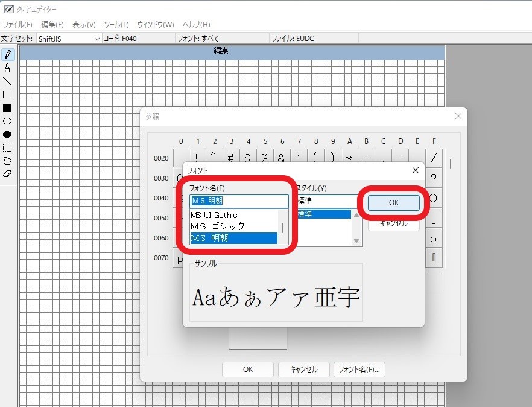Click the フォント名(F)... button
This screenshot has width=532, height=407.
click(359, 370)
